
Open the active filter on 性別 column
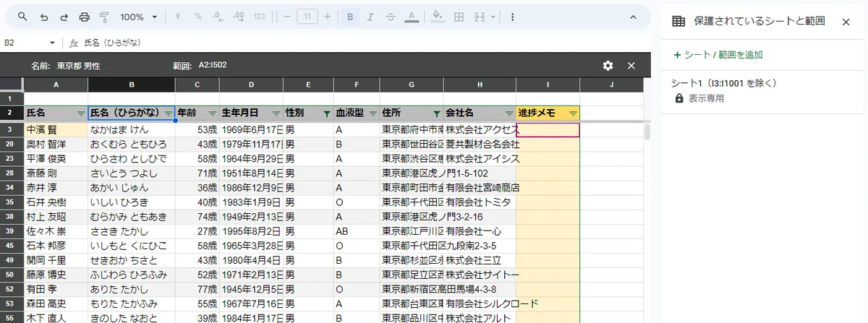tap(326, 114)
